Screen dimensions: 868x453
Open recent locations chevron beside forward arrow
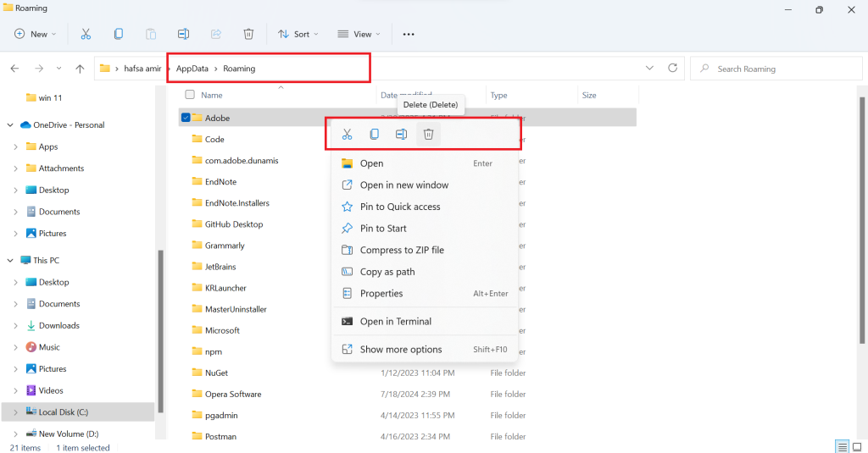(58, 69)
